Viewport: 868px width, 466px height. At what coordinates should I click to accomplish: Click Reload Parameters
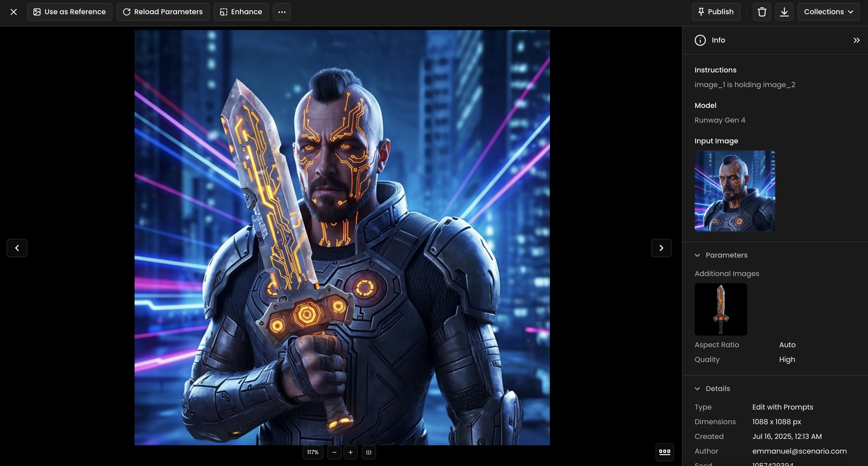163,12
